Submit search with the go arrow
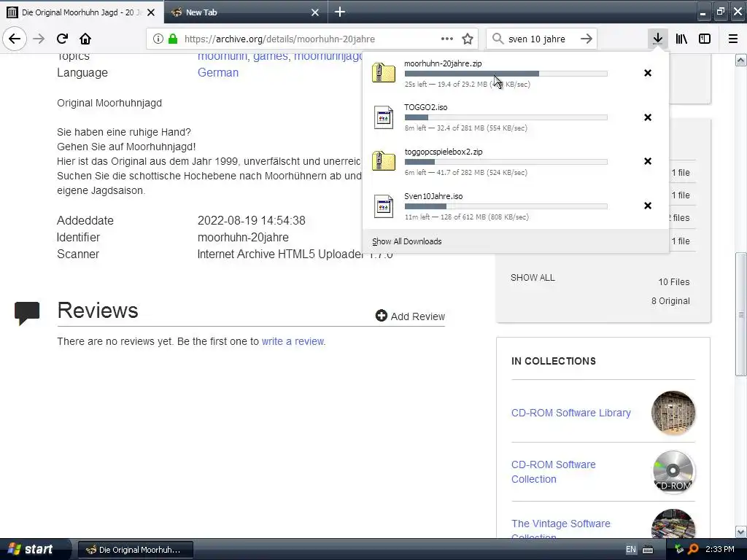747x560 pixels. 587,39
